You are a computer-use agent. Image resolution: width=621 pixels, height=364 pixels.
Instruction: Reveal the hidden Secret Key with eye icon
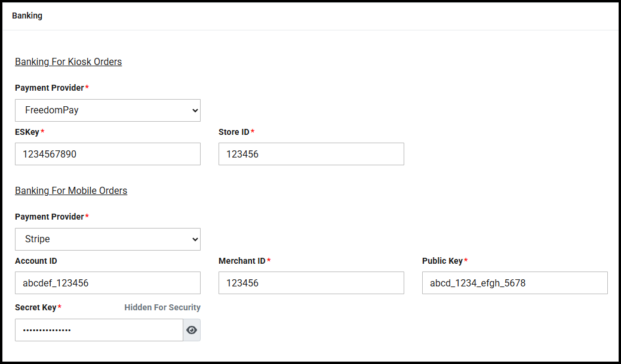(x=192, y=330)
